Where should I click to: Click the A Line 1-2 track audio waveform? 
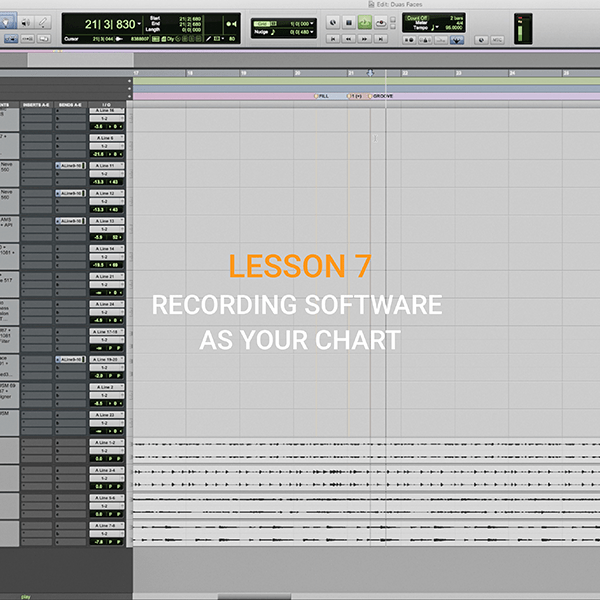pyautogui.click(x=366, y=450)
